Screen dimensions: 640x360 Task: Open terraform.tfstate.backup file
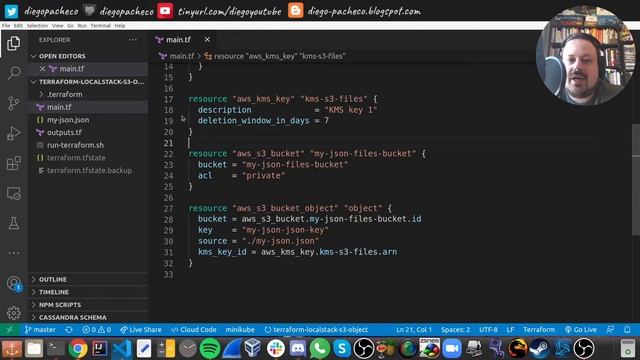pyautogui.click(x=88, y=170)
